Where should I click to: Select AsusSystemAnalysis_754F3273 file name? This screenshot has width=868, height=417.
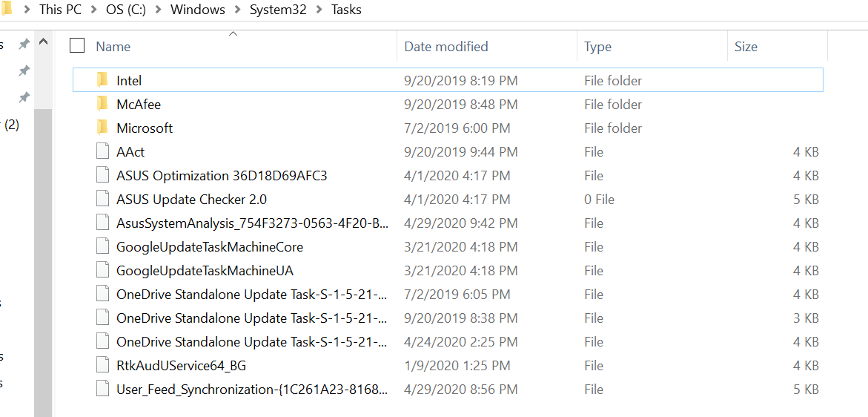coord(253,224)
